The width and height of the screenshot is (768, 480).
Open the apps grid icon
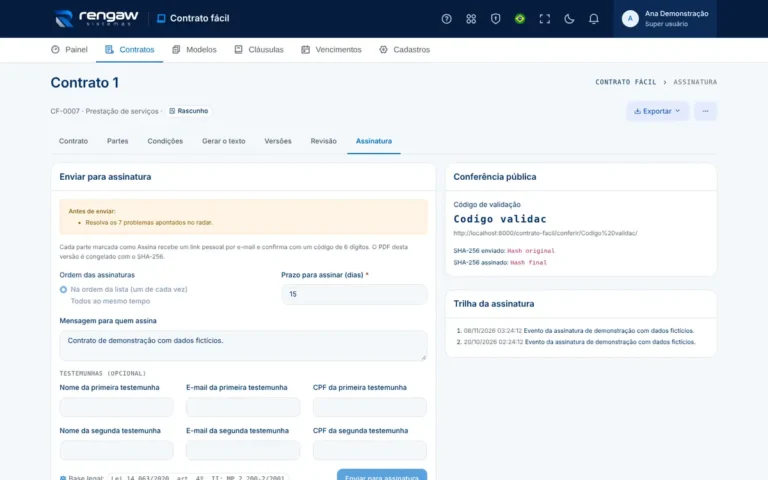click(471, 19)
